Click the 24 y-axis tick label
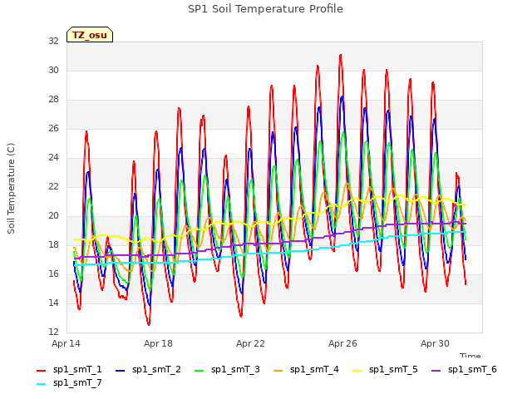 pos(53,157)
